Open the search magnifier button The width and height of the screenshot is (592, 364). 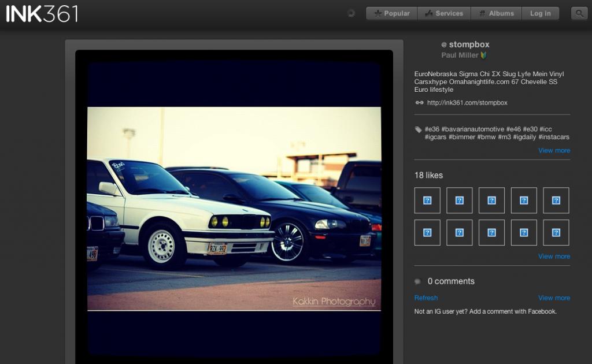coord(579,13)
